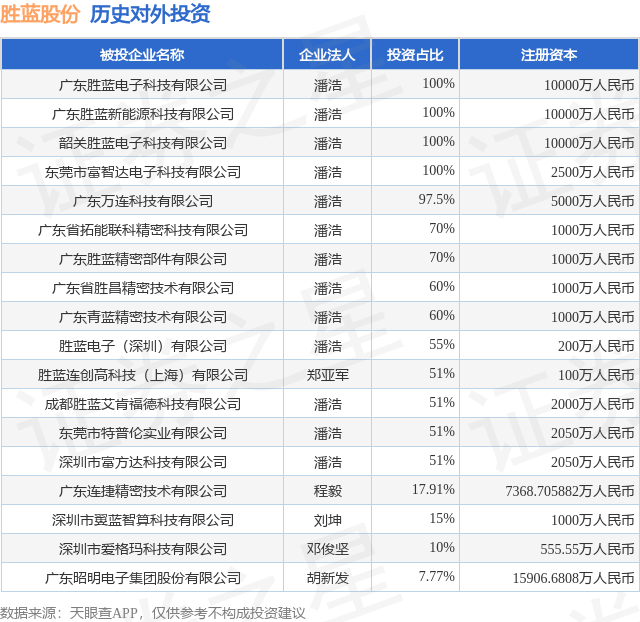The image size is (640, 622).
Task: Click legal person 郑亚军
Action: [327, 375]
